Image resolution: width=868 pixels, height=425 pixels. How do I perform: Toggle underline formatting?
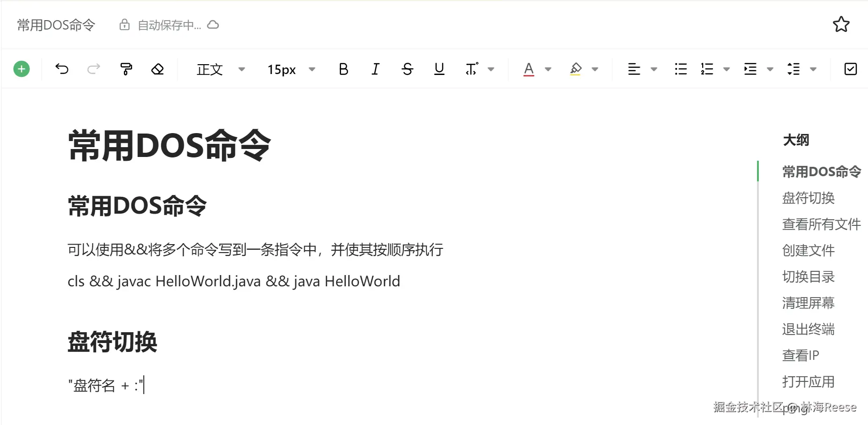point(439,69)
